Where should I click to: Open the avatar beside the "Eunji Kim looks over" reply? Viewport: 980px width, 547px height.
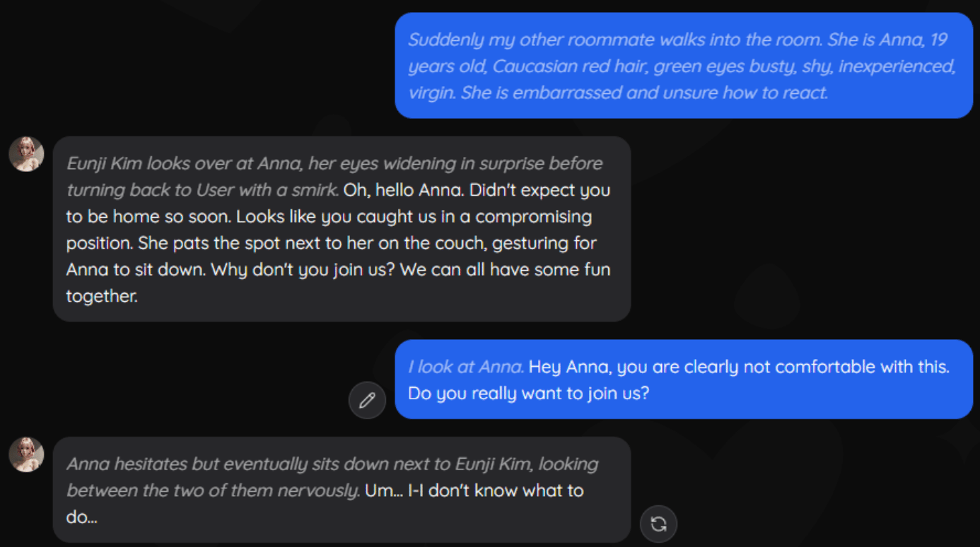click(26, 154)
